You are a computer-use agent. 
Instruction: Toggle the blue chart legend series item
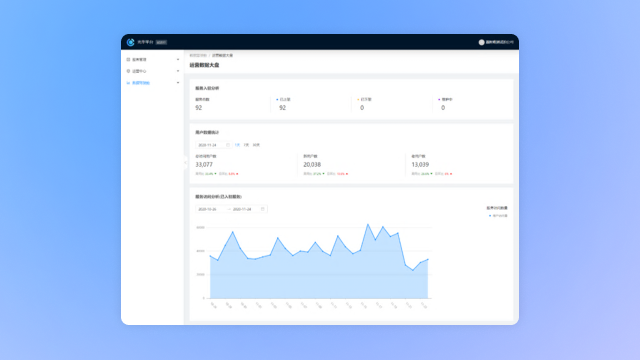498,216
